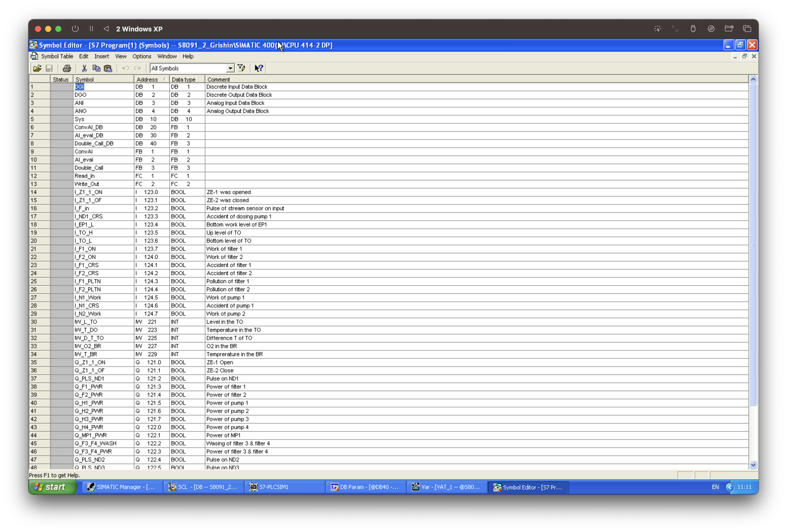This screenshot has height=532, width=787.
Task: Select the DGO symbol cell
Action: [103, 95]
